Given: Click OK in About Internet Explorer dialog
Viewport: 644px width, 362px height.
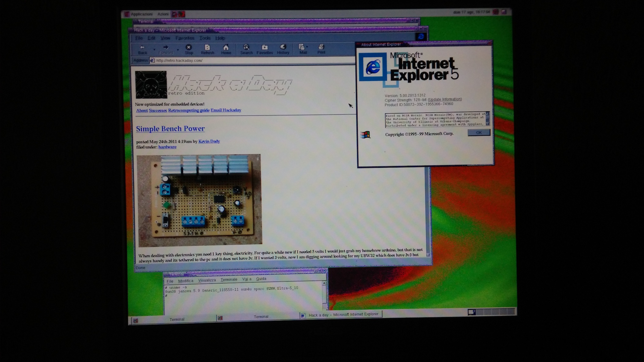Looking at the screenshot, I should [x=479, y=132].
